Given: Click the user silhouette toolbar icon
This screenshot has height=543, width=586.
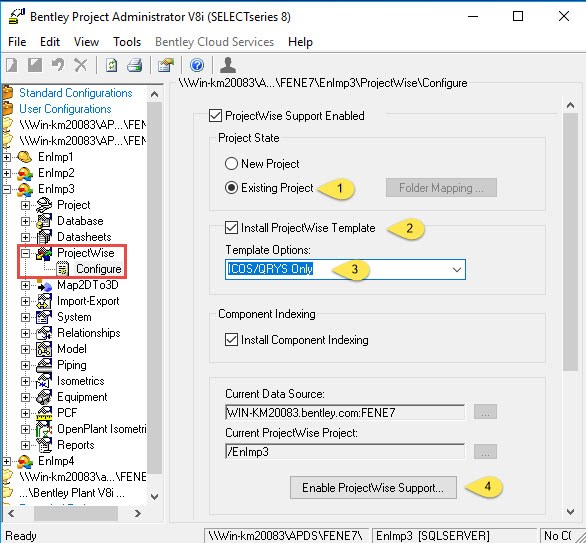Looking at the screenshot, I should pyautogui.click(x=228, y=65).
